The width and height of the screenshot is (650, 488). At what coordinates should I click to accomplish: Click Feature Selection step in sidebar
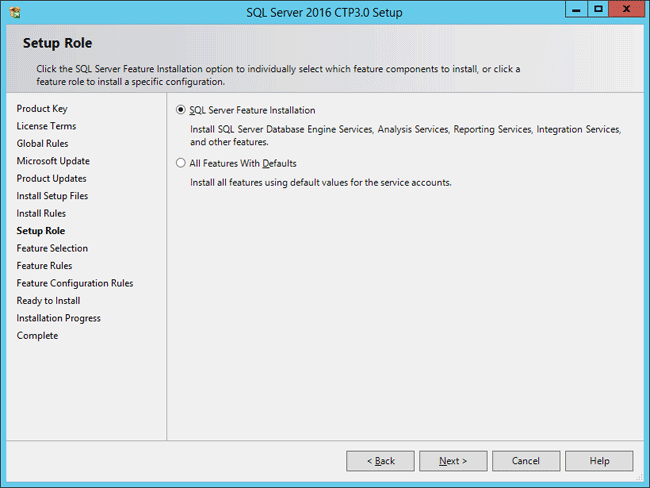[52, 248]
